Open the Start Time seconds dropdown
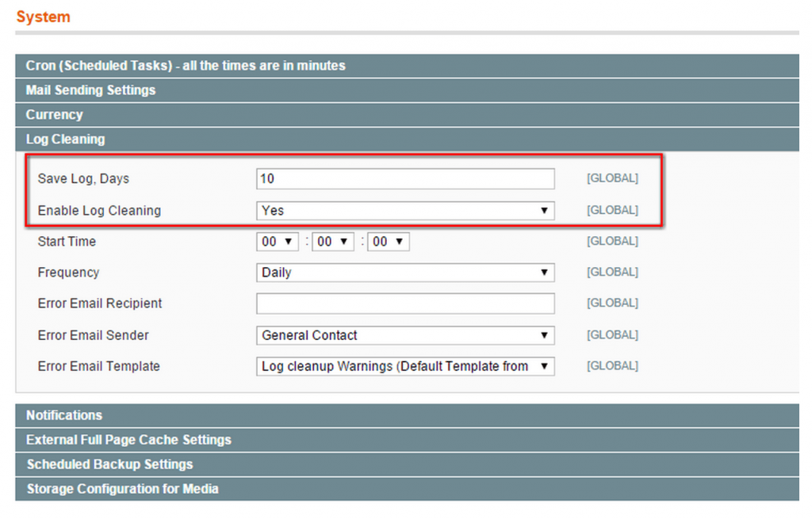Viewport: 812px width, 519px height. pos(389,242)
